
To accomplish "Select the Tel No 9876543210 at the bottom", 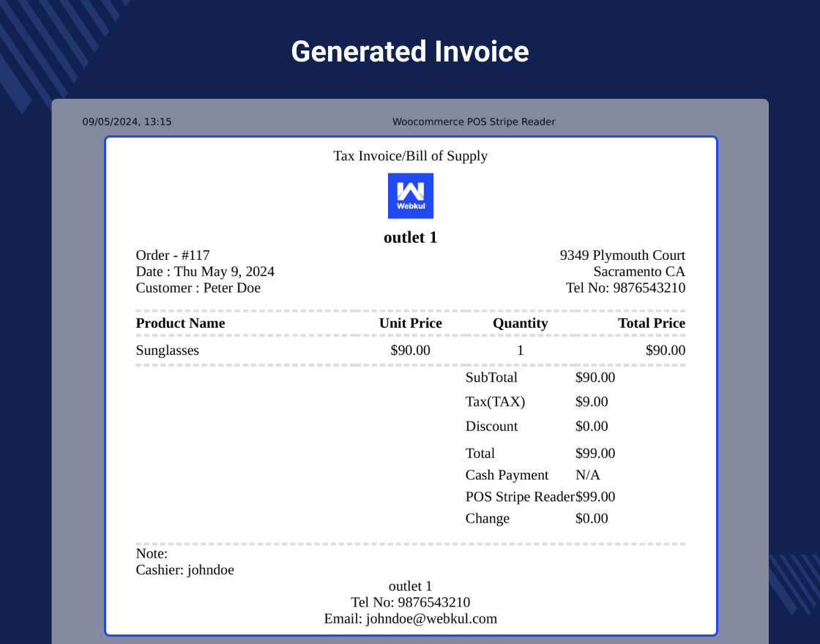I will click(410, 602).
